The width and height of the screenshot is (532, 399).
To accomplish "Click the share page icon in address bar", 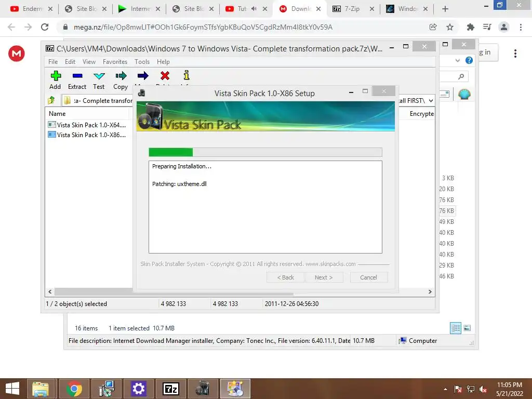I will [433, 27].
